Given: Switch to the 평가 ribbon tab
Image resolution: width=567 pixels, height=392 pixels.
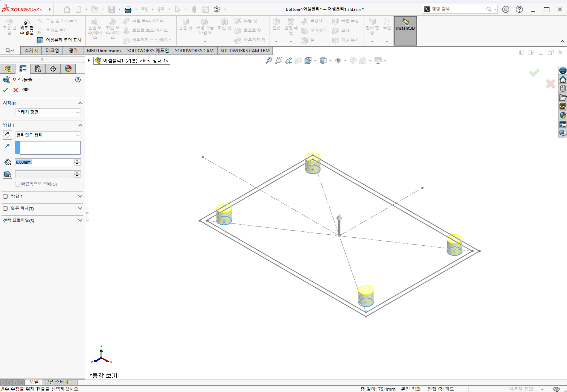Looking at the screenshot, I should [x=73, y=50].
